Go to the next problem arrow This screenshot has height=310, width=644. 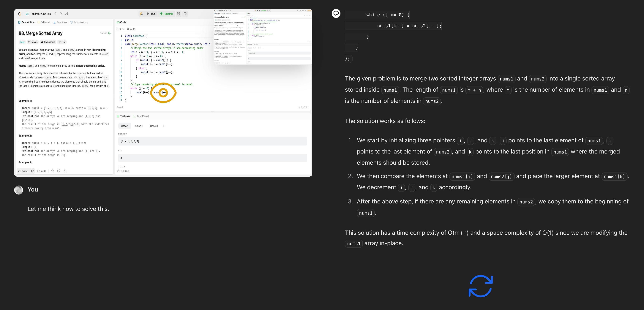61,14
